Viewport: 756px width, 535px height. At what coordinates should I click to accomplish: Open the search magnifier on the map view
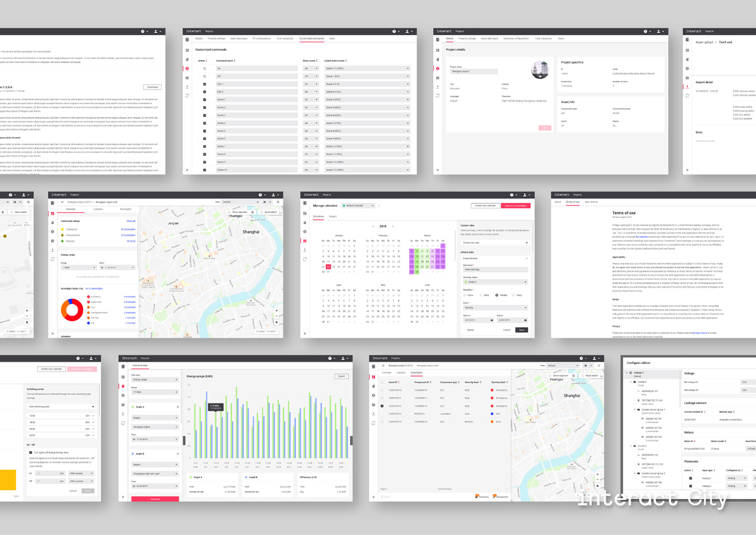click(278, 202)
